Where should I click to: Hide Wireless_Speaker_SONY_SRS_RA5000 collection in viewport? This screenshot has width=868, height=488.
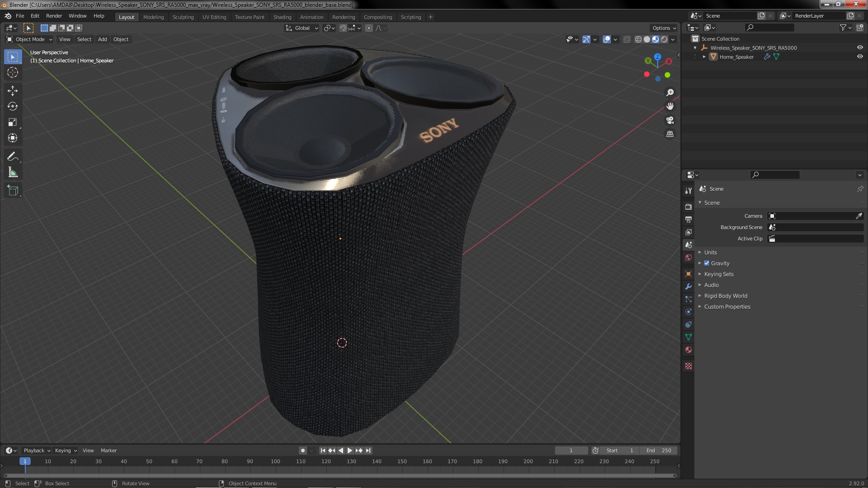point(860,47)
